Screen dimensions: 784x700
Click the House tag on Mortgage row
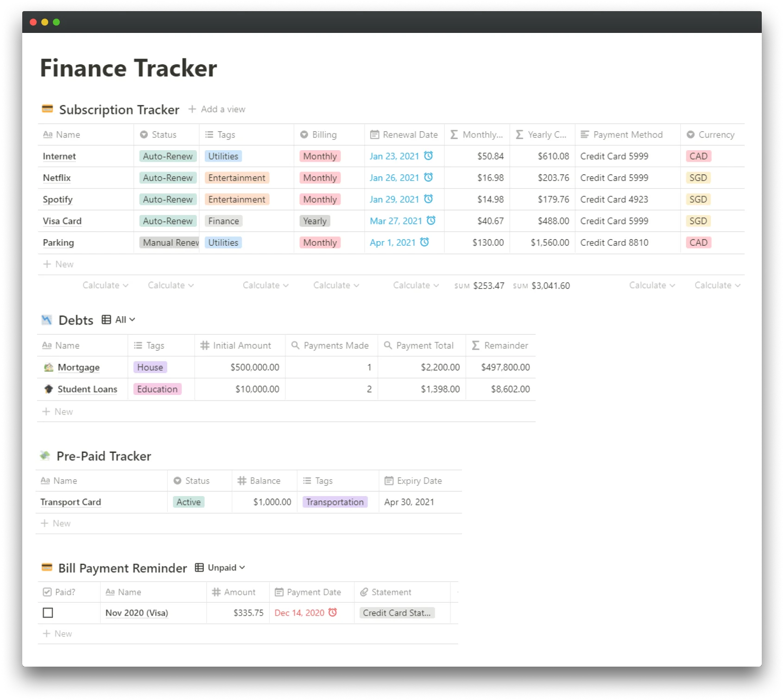150,367
